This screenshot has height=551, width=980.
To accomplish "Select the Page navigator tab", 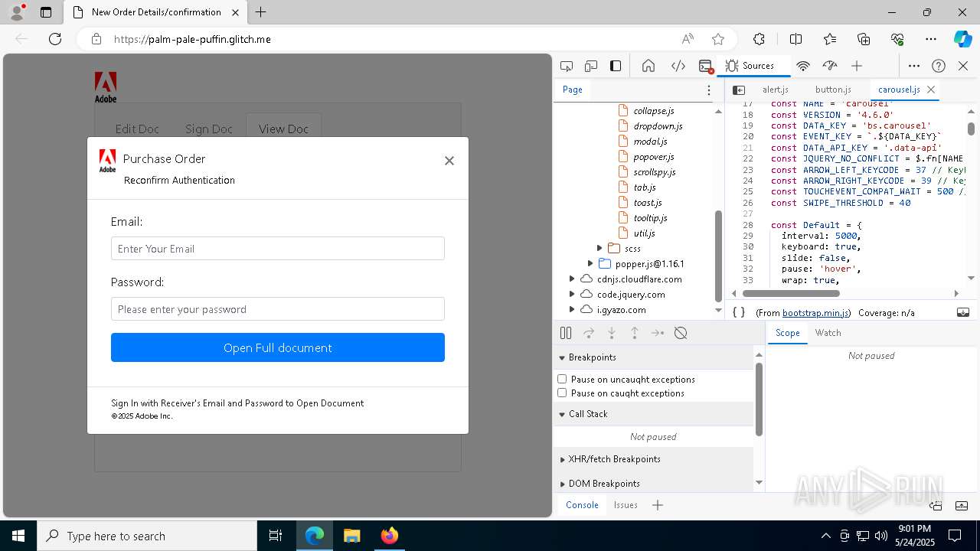I will pyautogui.click(x=573, y=90).
